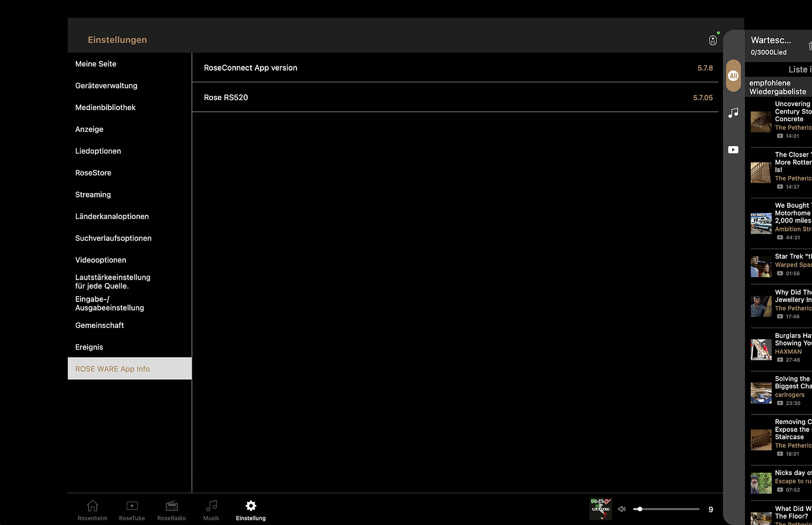
Task: Play 'Why Did The Jewellery' video
Action: click(781, 306)
